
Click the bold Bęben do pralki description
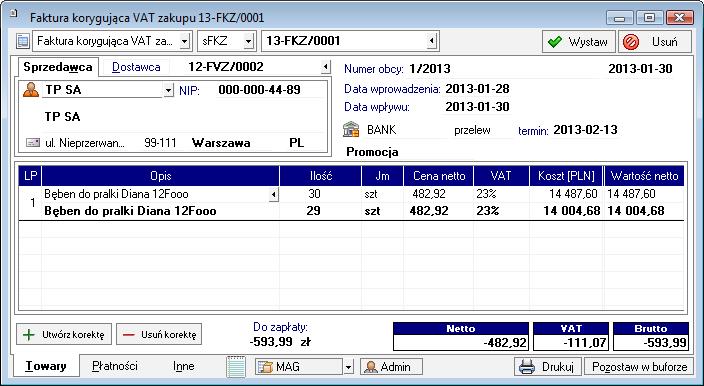pos(130,211)
